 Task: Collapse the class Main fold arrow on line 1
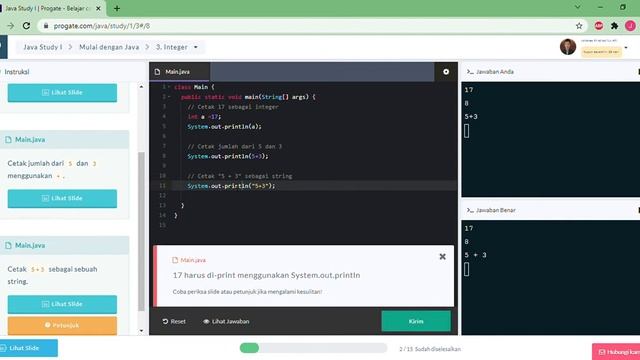169,87
